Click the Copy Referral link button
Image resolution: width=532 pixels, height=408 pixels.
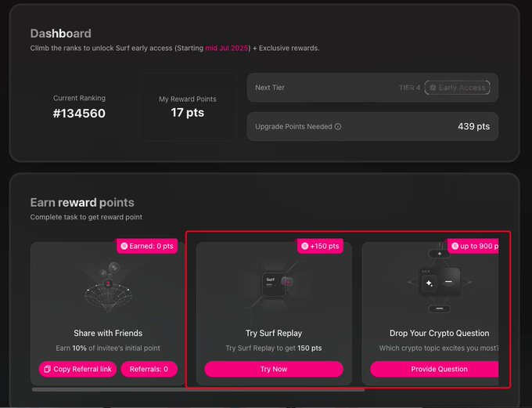coord(77,369)
